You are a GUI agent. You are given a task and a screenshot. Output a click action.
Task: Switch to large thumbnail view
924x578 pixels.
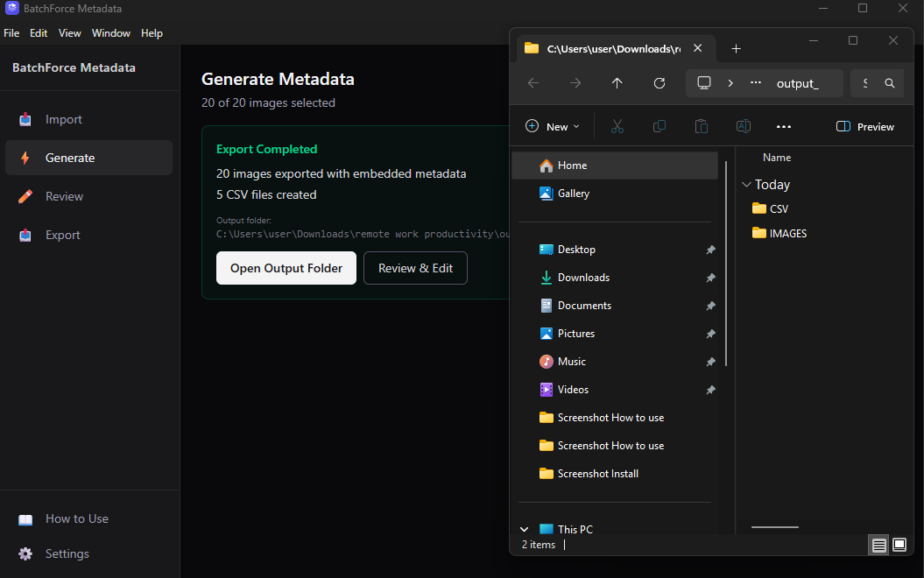(x=899, y=545)
